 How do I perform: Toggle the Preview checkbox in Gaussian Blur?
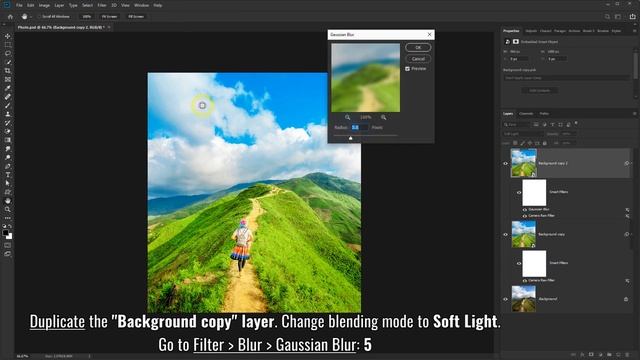click(407, 69)
